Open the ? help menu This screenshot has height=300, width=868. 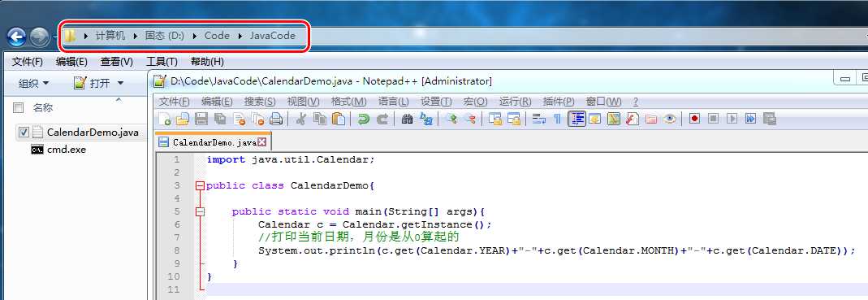click(636, 102)
